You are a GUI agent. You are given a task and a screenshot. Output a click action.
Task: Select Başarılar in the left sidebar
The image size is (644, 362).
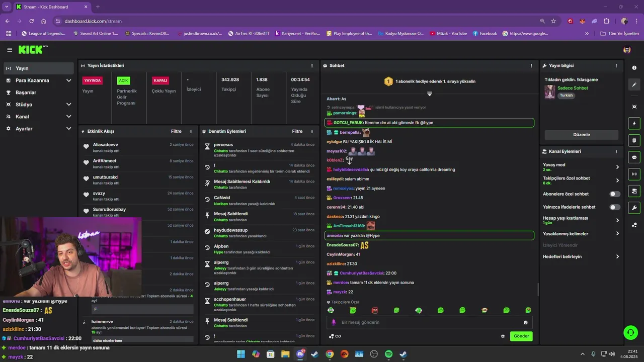pyautogui.click(x=39, y=93)
